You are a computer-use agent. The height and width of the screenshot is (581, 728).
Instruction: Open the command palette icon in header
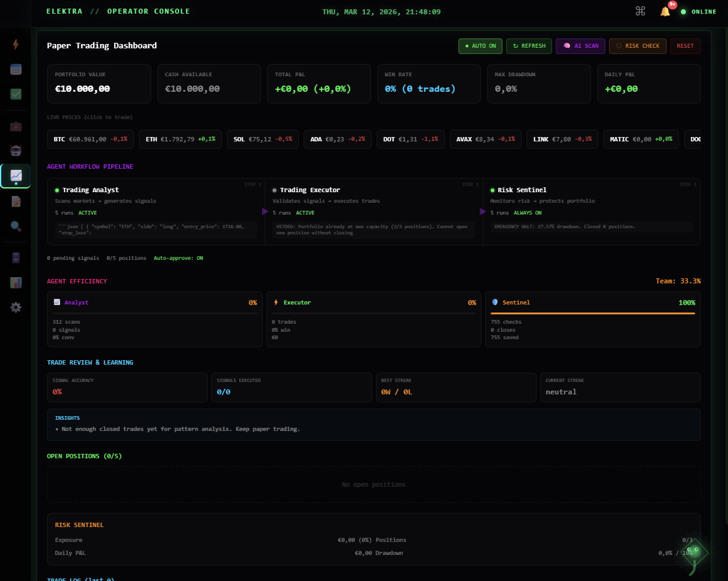(640, 11)
